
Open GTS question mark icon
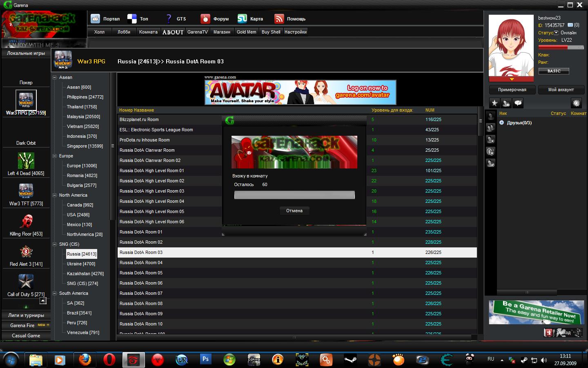(169, 18)
